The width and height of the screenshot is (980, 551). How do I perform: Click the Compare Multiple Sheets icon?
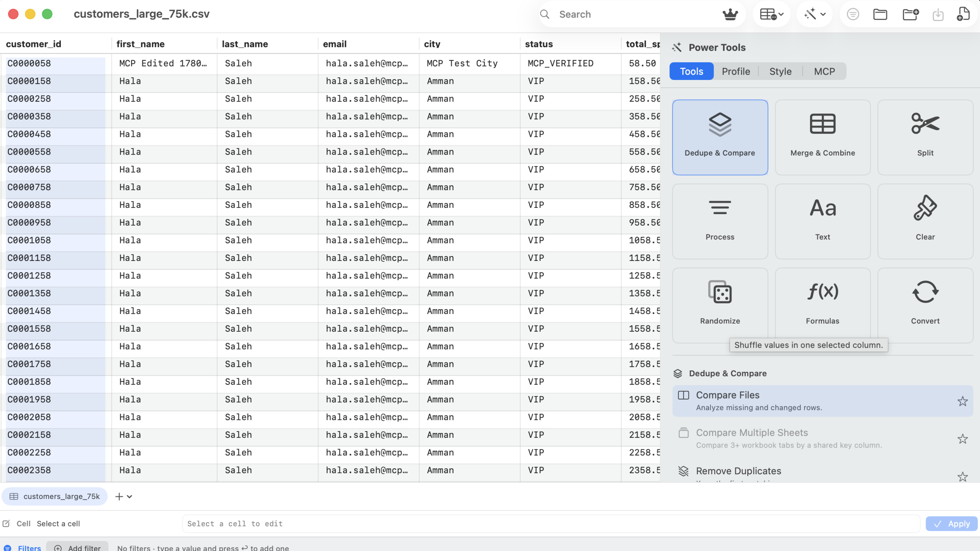click(x=683, y=433)
